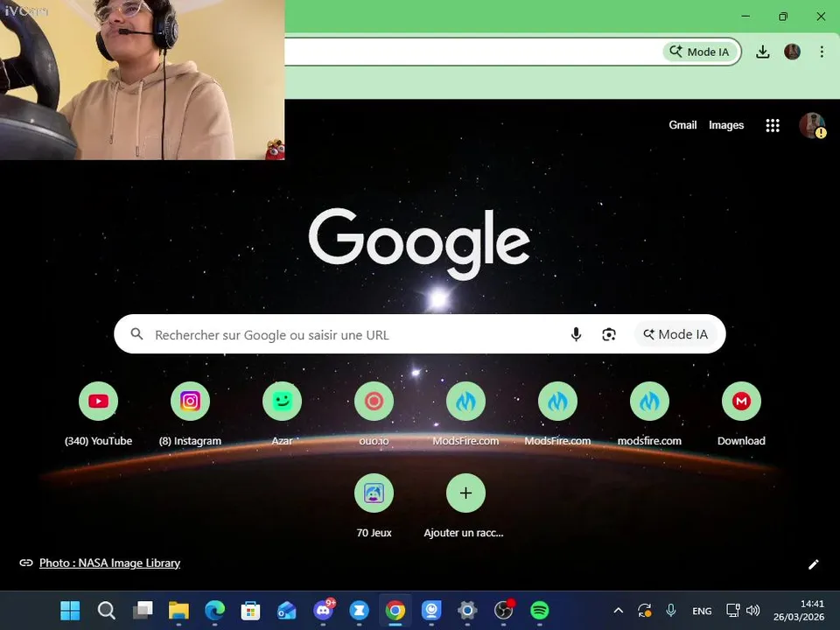Click the magnifier icon in search box
840x630 pixels.
[136, 334]
